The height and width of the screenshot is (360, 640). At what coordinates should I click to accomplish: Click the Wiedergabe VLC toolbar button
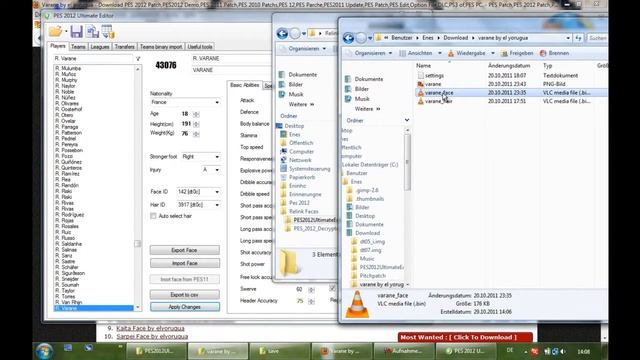click(x=467, y=53)
